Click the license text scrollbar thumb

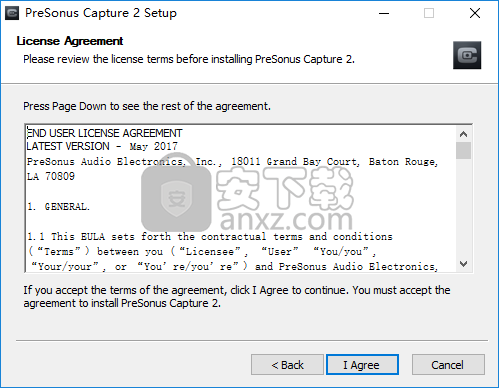(x=463, y=150)
